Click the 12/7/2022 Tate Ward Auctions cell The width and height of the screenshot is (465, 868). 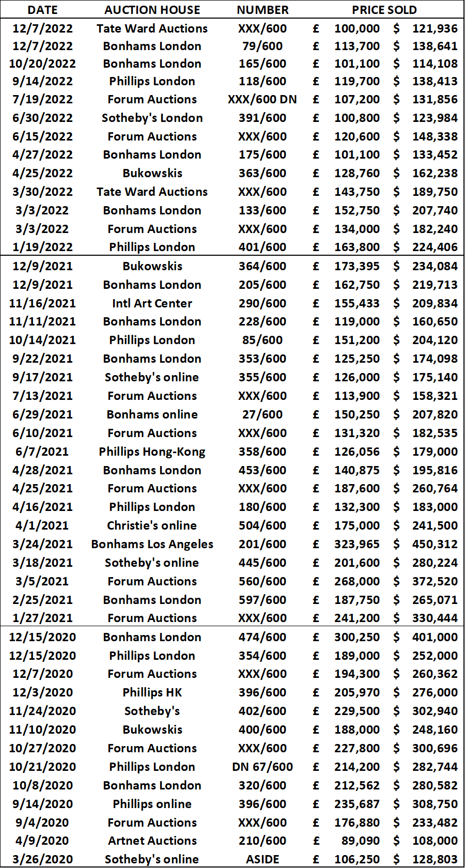click(x=152, y=28)
